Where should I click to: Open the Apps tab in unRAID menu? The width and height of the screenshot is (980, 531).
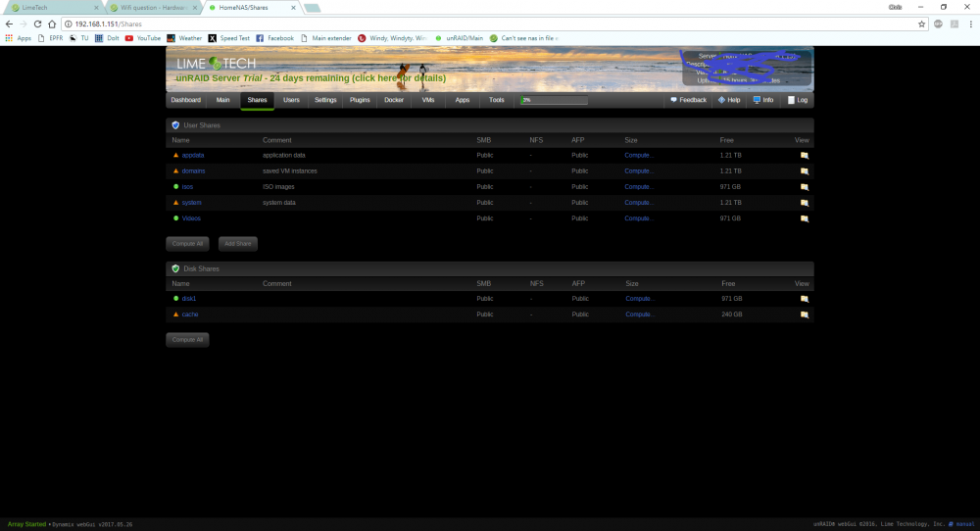pos(463,100)
